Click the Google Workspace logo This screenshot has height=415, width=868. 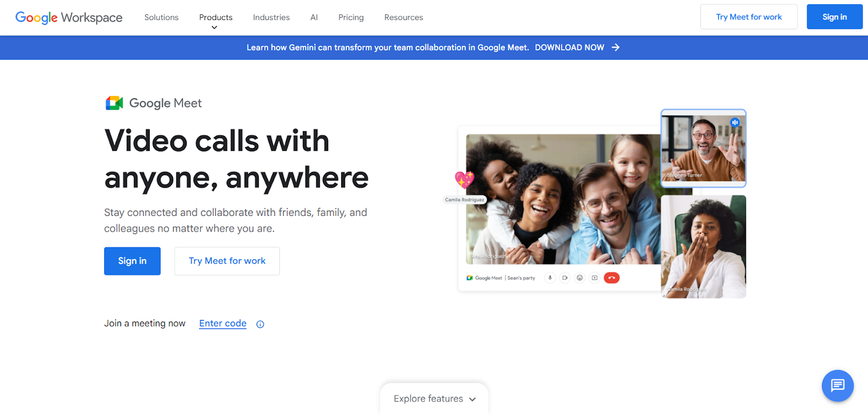[69, 17]
